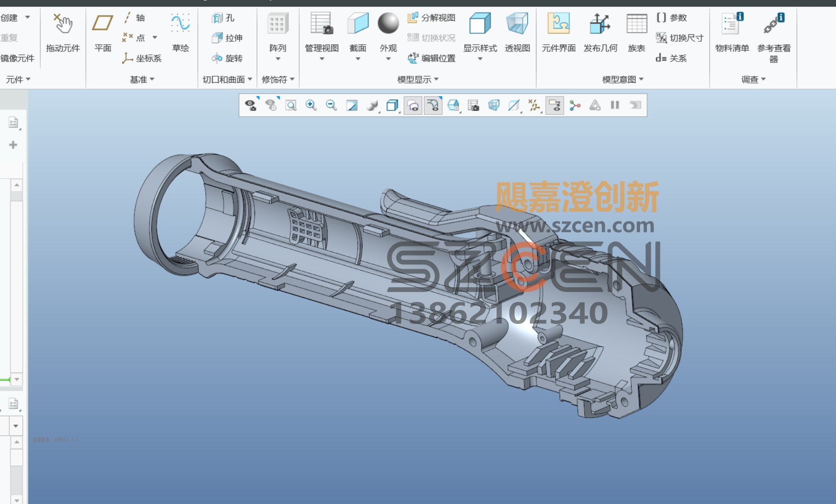Select the Drag Components (拖动元件) tool
Screen dimensions: 836x504
pos(63,32)
